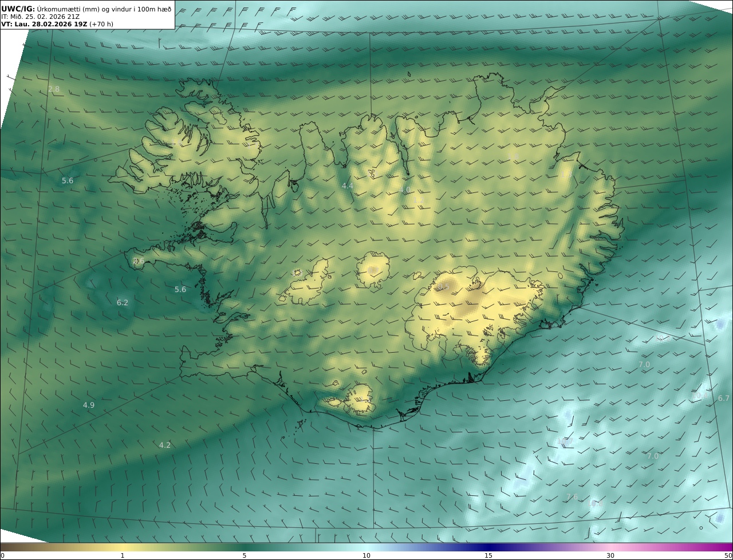733x560 pixels.
Task: Click the "15" tick label on the colorbar
Action: [488, 555]
